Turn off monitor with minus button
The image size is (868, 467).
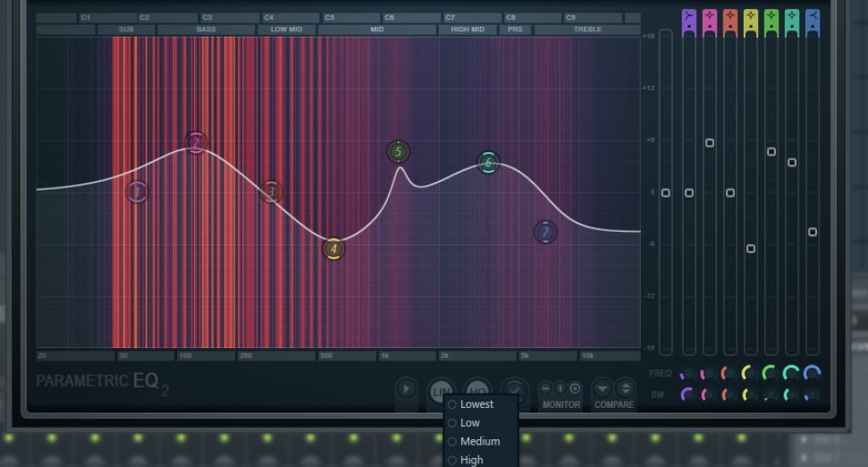point(546,388)
